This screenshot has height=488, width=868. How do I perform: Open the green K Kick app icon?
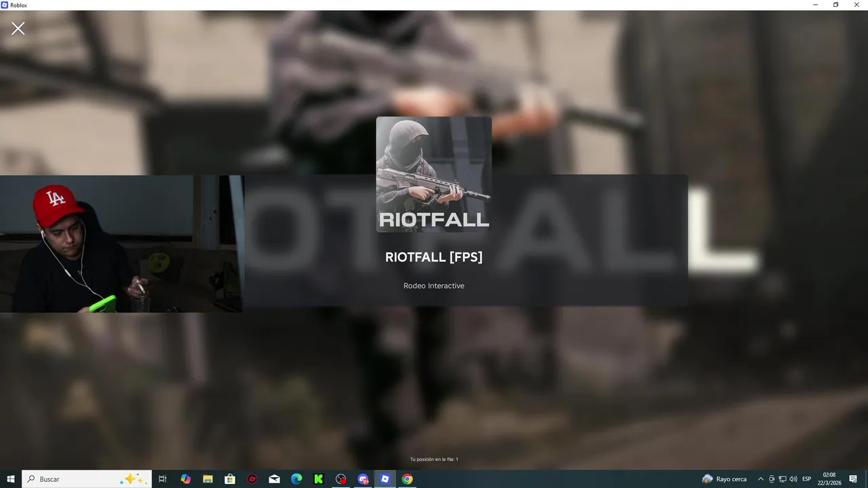[319, 479]
